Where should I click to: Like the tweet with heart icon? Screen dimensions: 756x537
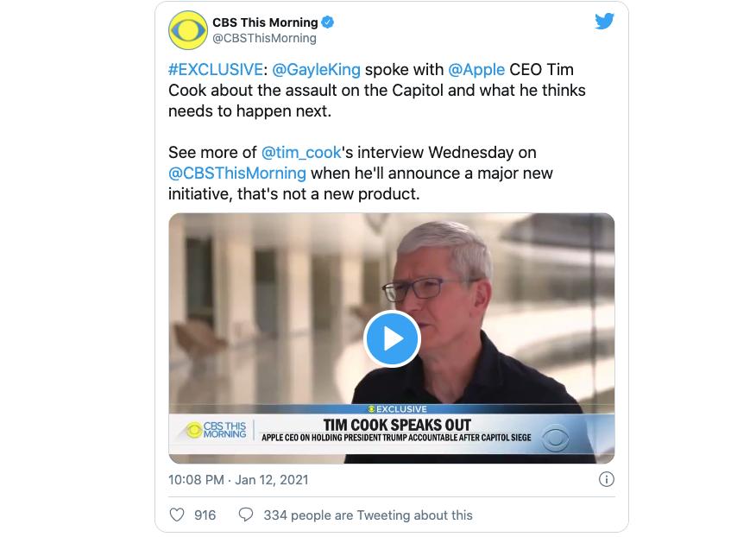click(177, 515)
